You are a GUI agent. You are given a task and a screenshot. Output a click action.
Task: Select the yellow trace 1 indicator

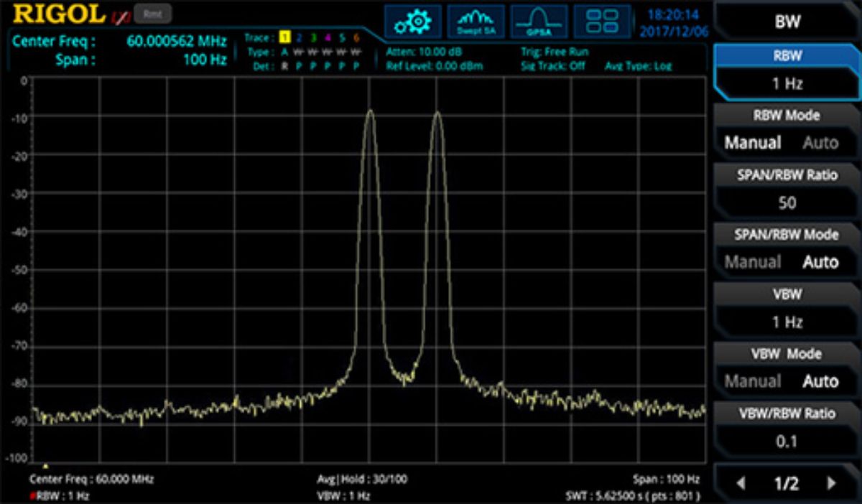point(284,37)
